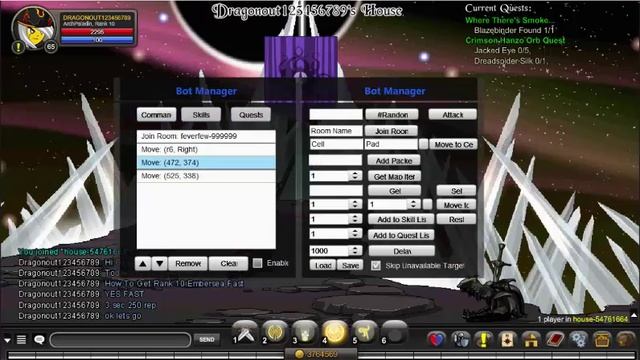Click the 1000 delay stepper arrows

click(355, 251)
